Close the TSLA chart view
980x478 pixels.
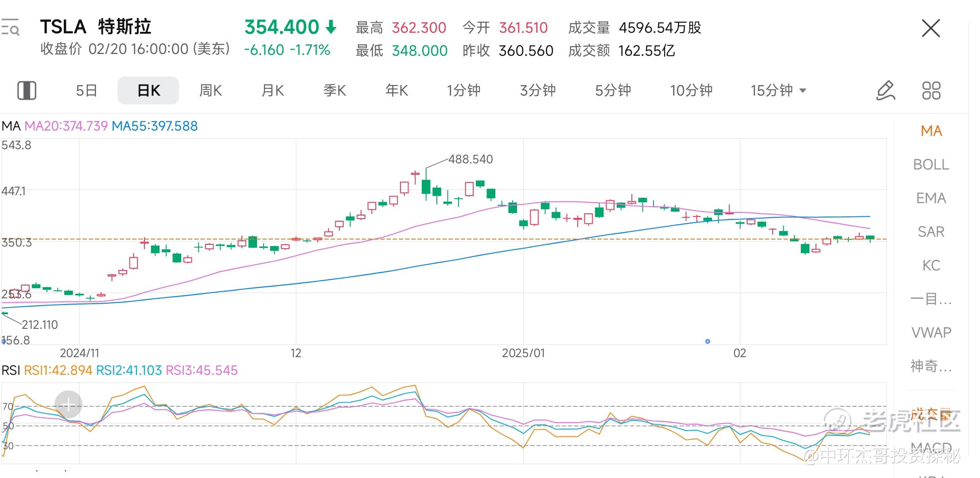[931, 28]
